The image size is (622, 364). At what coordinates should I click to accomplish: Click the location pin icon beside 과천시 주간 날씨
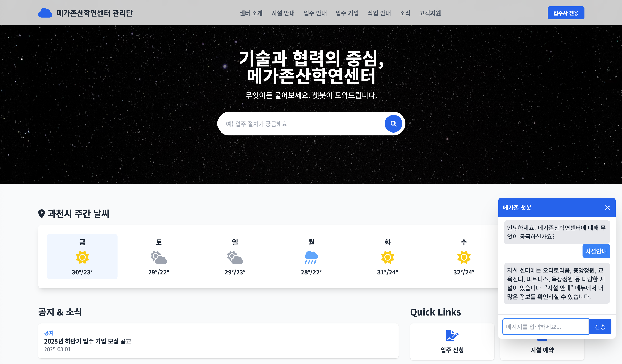[x=42, y=214]
